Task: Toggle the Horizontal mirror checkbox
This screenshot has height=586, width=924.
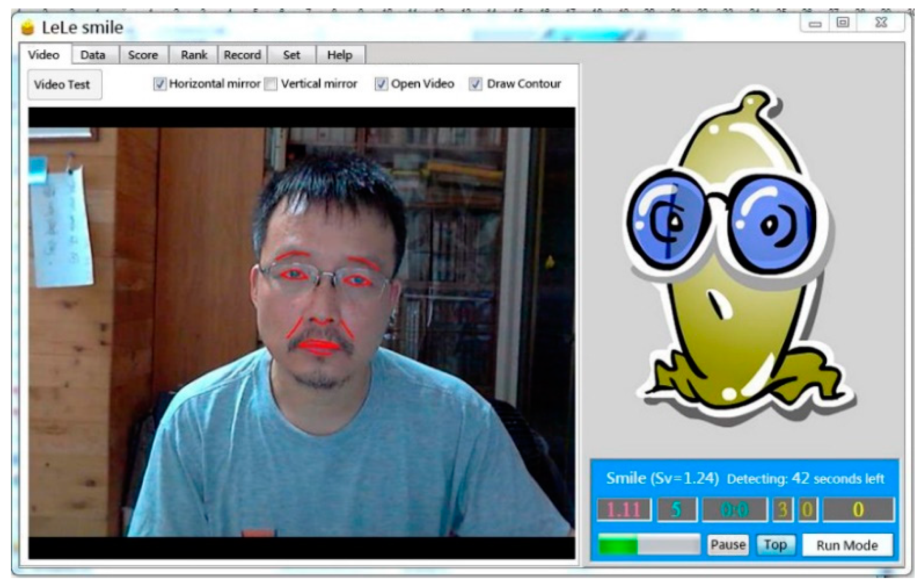Action: (x=160, y=84)
